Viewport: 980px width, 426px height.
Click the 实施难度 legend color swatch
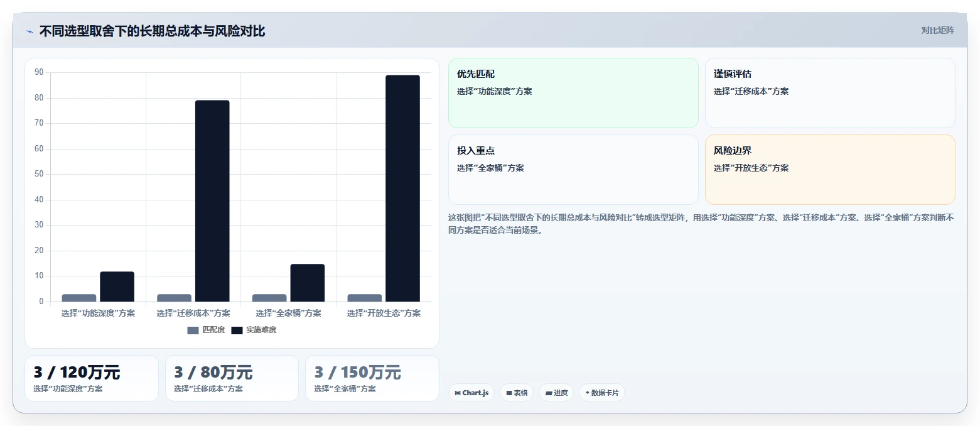237,330
